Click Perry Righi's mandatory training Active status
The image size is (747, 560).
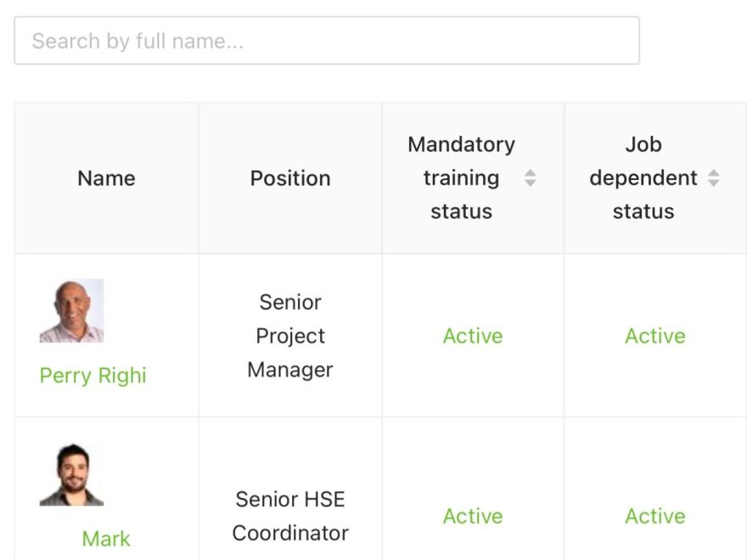(473, 336)
